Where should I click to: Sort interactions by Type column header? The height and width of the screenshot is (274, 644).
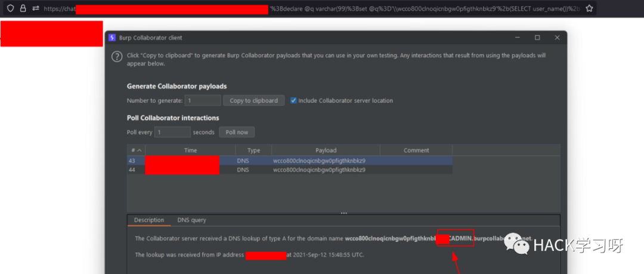[x=254, y=150]
